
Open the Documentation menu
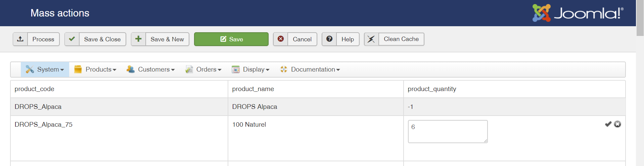[x=311, y=70]
